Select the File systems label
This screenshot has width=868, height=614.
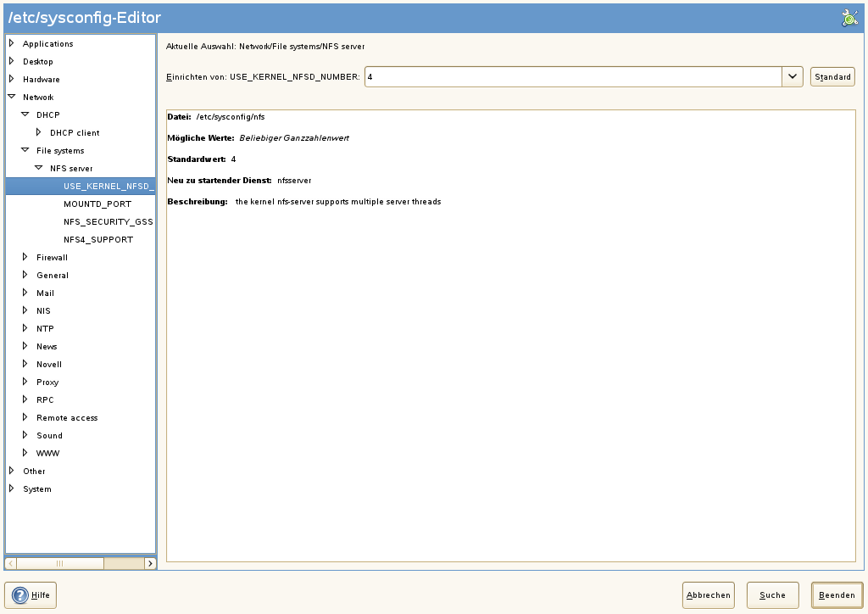point(60,151)
